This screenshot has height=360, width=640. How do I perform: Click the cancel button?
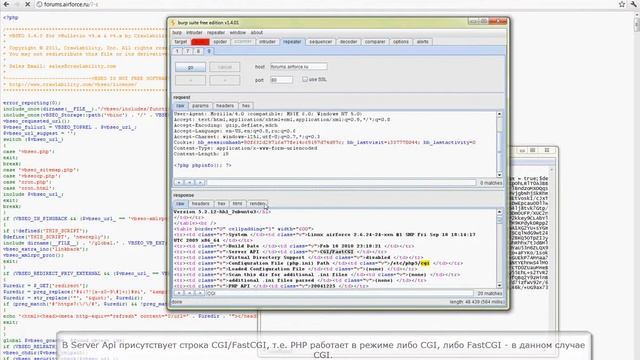[x=225, y=67]
